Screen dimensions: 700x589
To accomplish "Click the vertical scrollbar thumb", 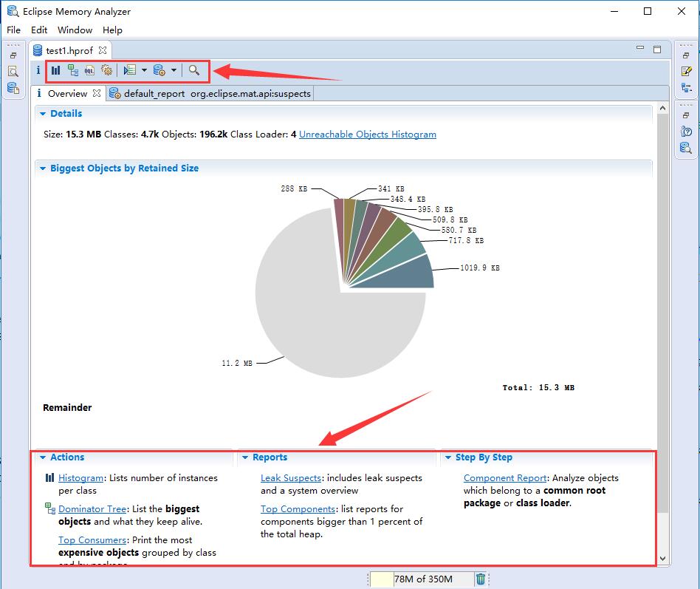I will click(663, 313).
